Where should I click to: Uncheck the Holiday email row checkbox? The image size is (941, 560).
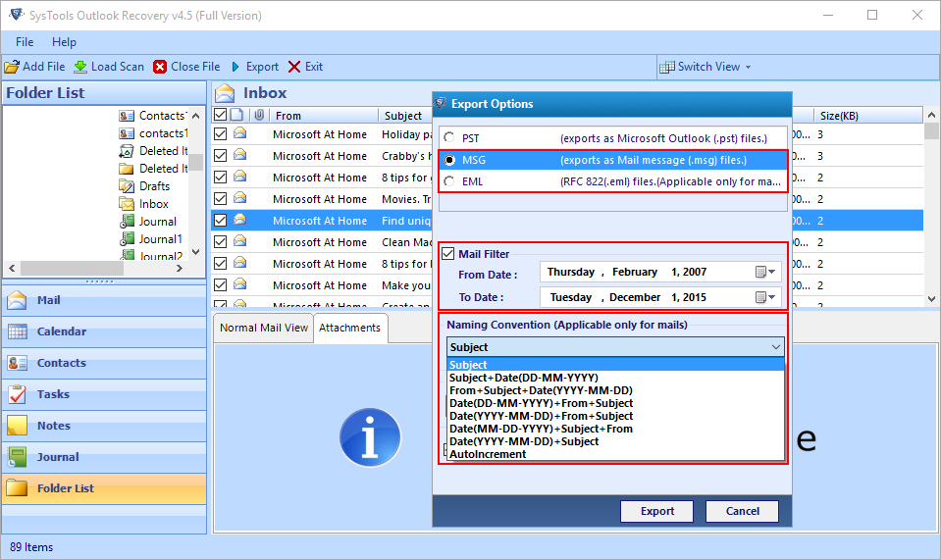[x=220, y=134]
